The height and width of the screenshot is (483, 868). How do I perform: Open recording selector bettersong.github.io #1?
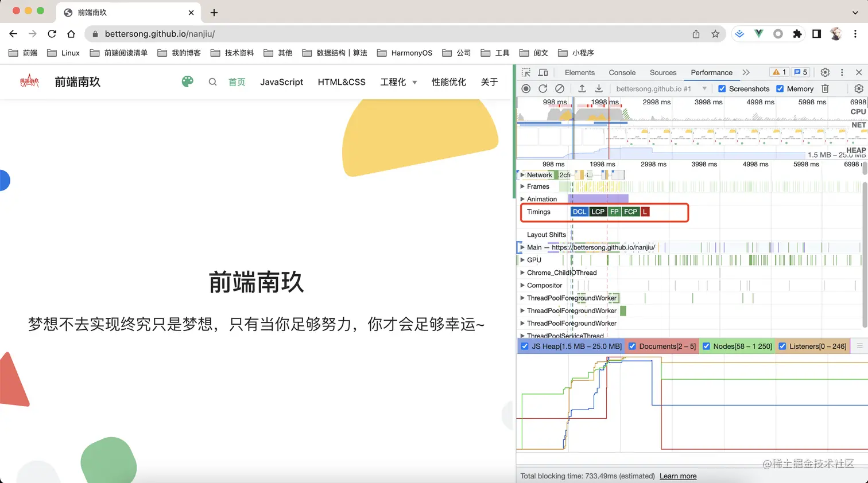661,88
